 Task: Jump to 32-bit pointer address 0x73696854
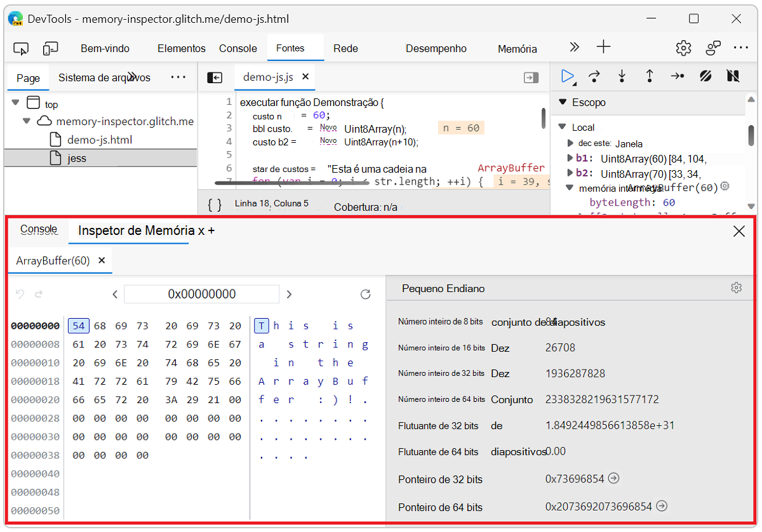[613, 478]
